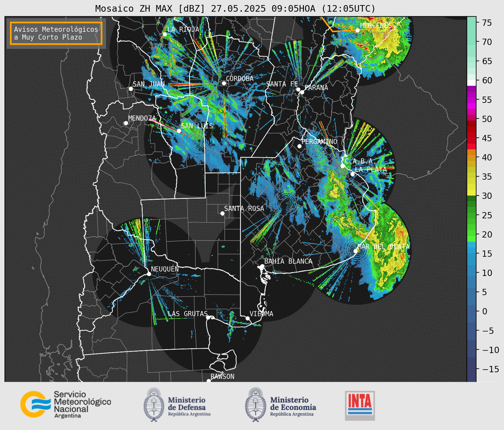Click the BAHÍA BLANCA city marker dot
The image size is (504, 430).
click(x=262, y=266)
